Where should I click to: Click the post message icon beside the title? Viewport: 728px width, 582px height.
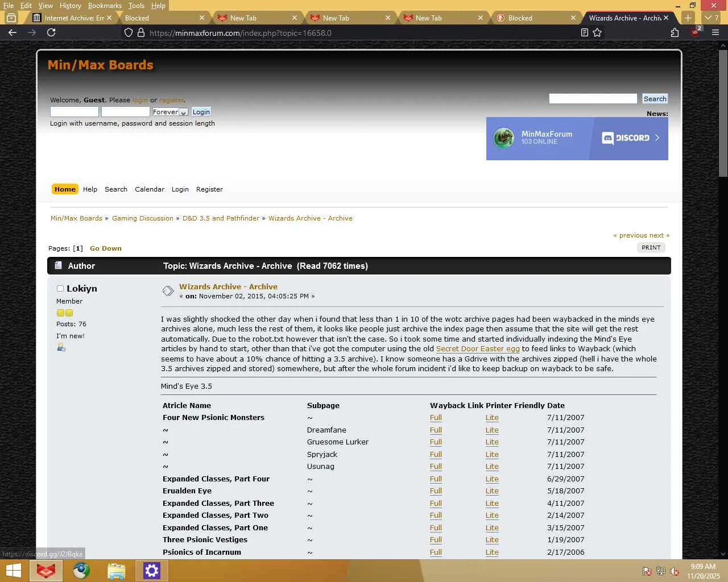(x=168, y=291)
